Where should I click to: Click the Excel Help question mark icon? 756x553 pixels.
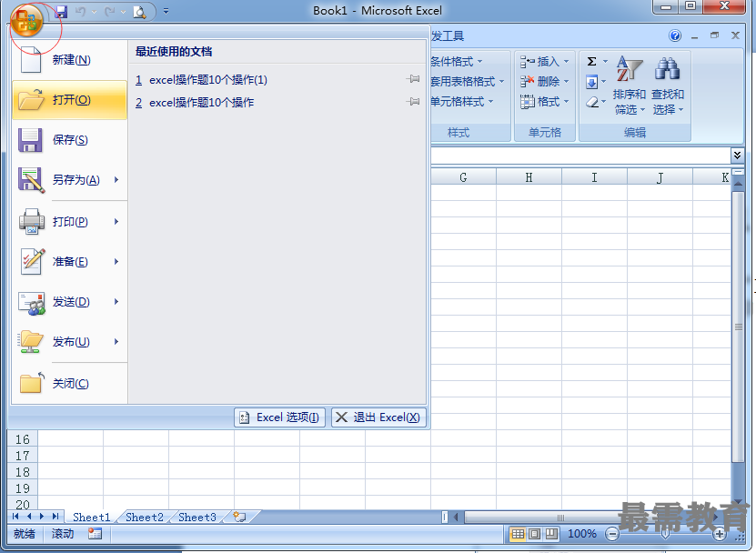click(675, 35)
